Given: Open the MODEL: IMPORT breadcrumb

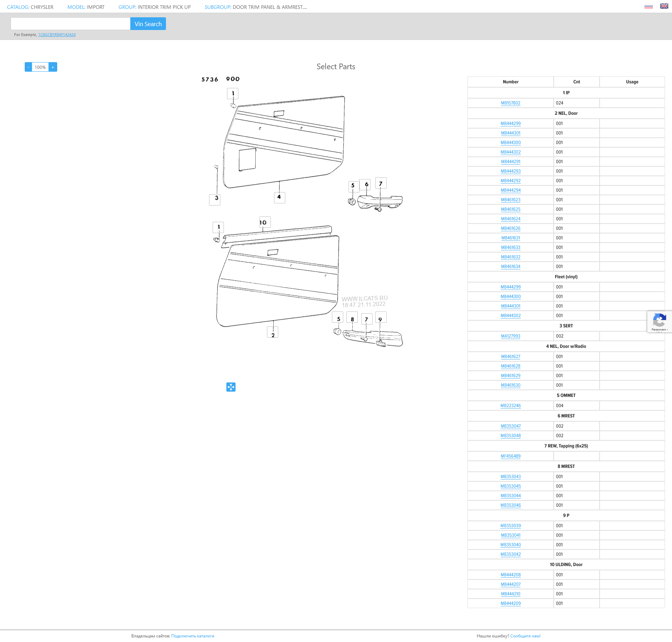Looking at the screenshot, I should coord(86,7).
